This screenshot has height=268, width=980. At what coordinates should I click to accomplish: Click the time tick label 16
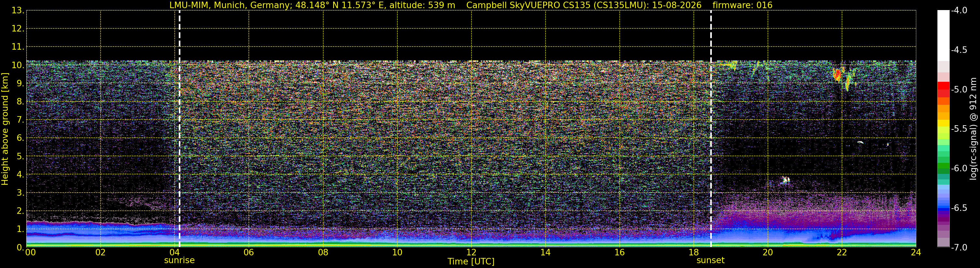click(620, 252)
